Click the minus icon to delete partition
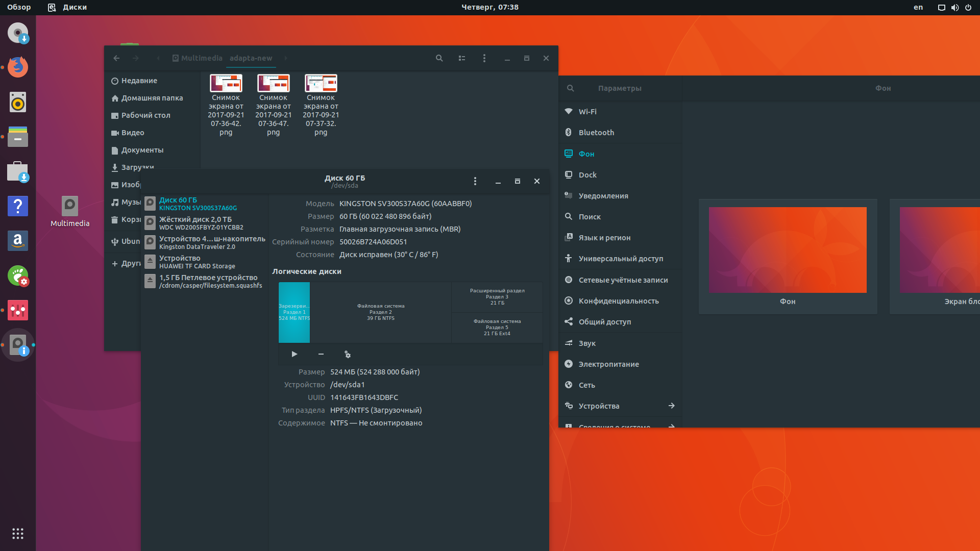Screen dimensions: 980x551 321,354
